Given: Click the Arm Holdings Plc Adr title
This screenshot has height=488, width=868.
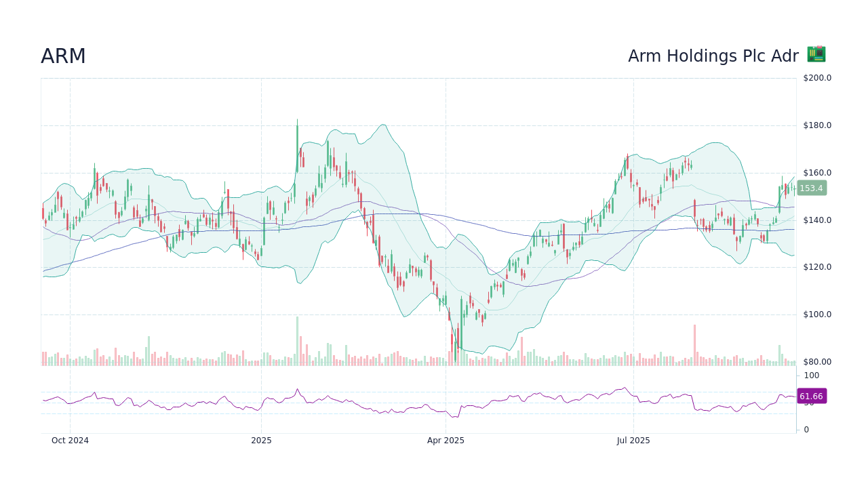Looking at the screenshot, I should pos(713,56).
